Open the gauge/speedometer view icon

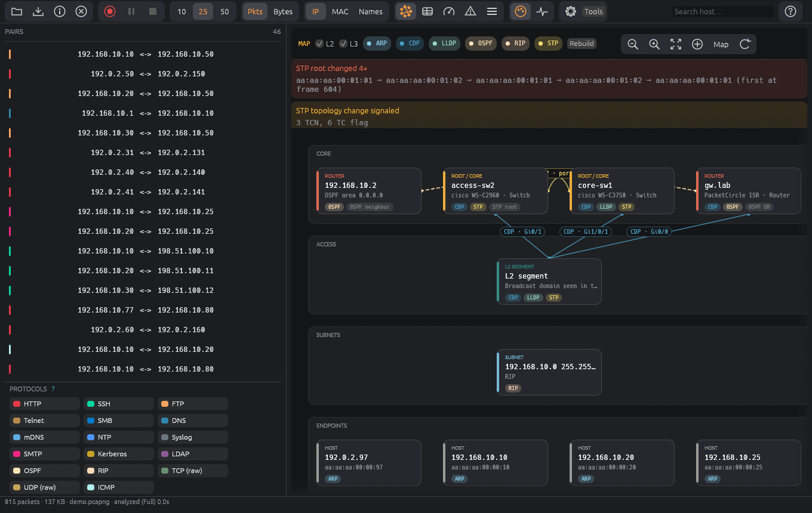[449, 11]
